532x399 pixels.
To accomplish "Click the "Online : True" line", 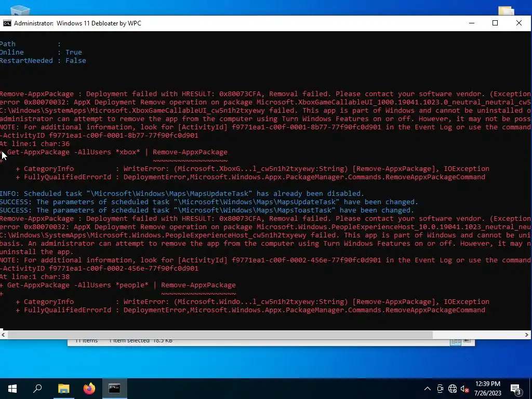I will [x=41, y=52].
